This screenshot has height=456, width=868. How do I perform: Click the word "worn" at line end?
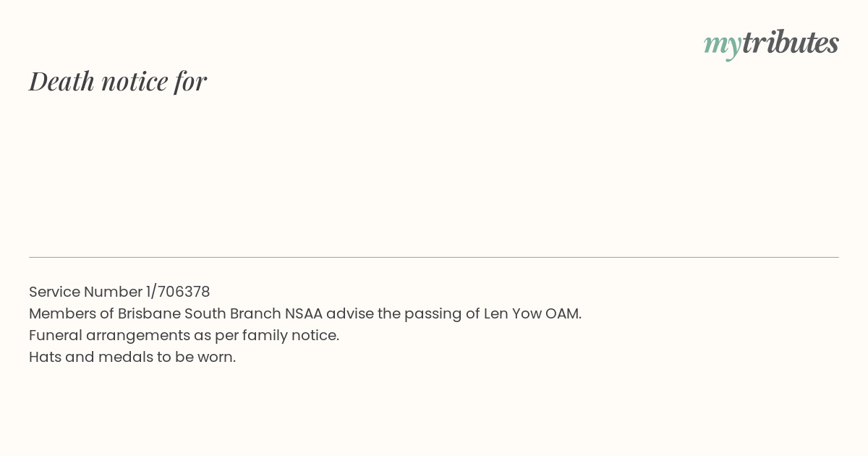point(216,357)
